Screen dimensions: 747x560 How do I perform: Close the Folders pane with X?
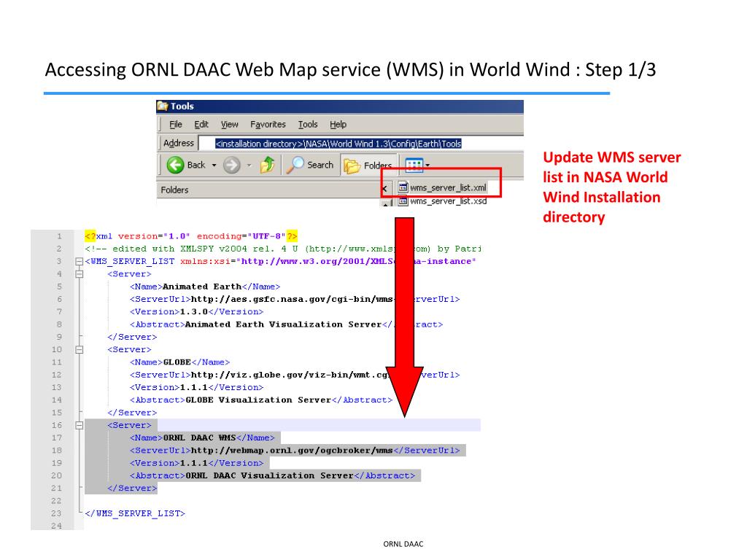[x=384, y=189]
